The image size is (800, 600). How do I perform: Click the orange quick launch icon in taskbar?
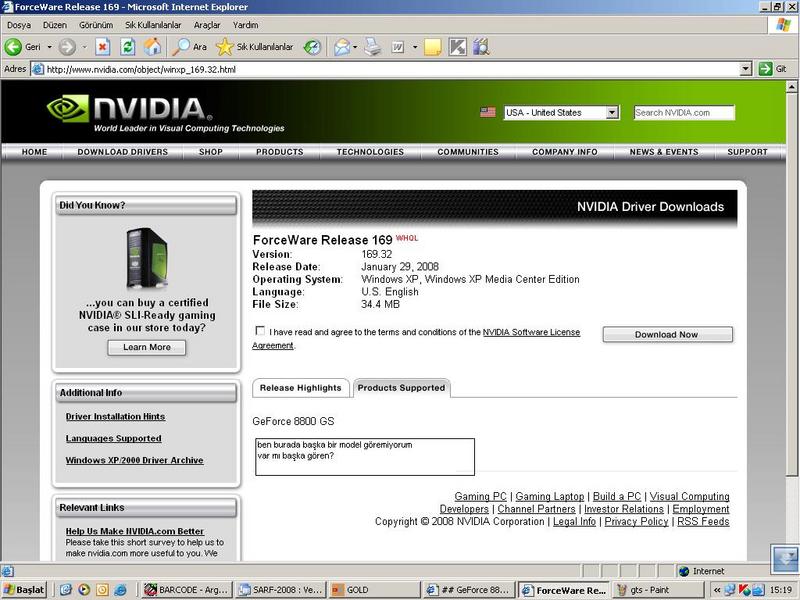103,590
